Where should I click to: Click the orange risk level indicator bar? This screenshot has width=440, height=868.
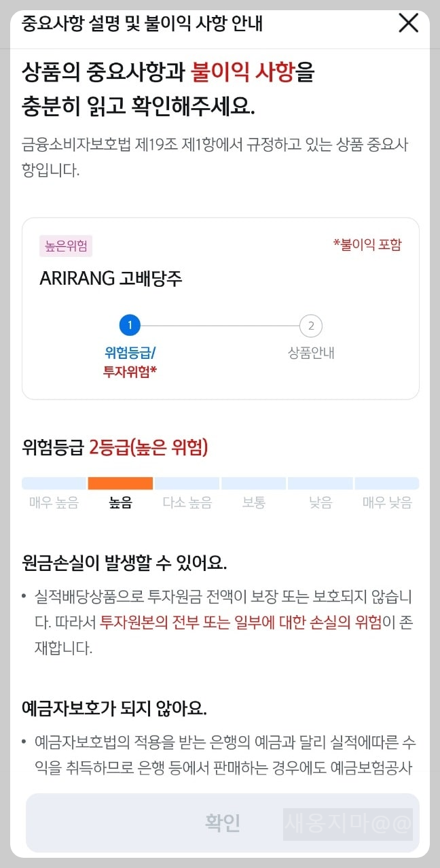point(120,483)
